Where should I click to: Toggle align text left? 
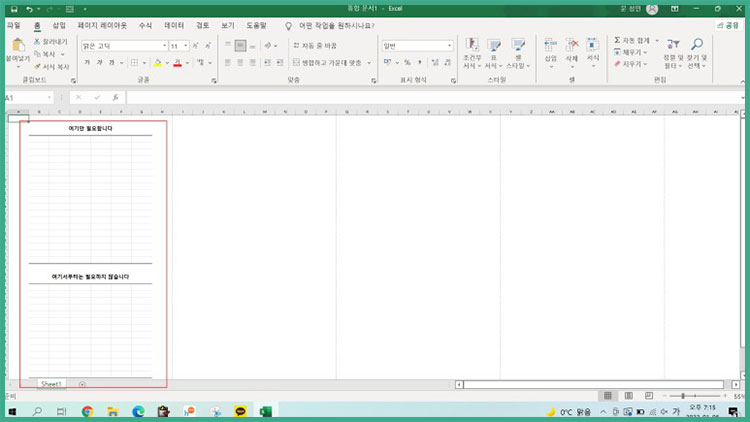228,63
